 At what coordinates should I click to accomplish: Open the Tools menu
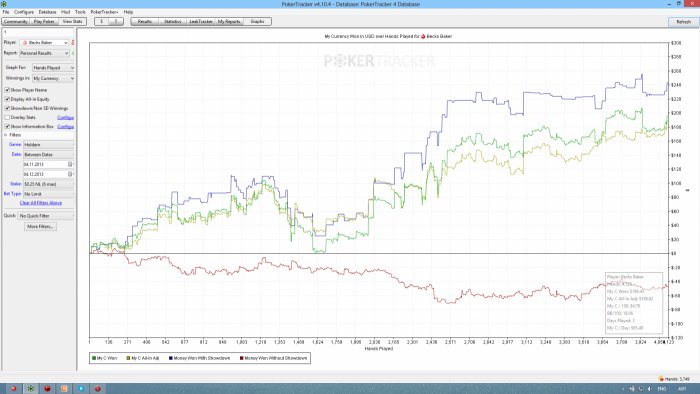[x=80, y=12]
